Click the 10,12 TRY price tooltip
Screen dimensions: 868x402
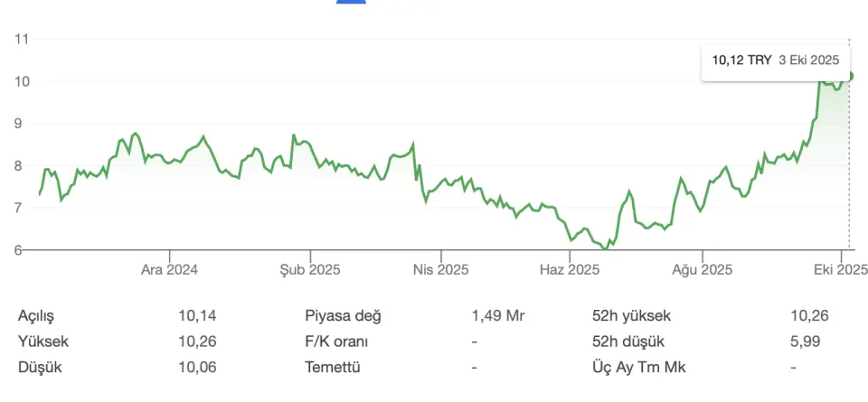point(776,60)
